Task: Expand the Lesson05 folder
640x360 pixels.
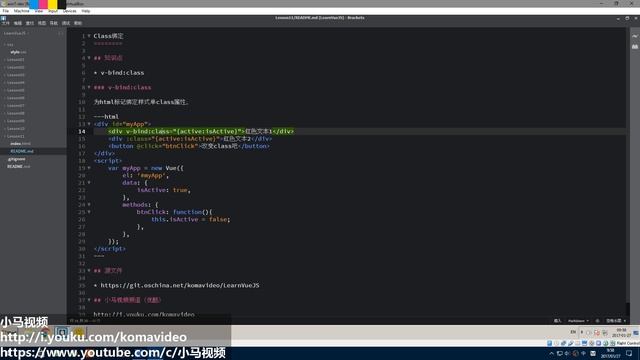Action: [x=15, y=90]
